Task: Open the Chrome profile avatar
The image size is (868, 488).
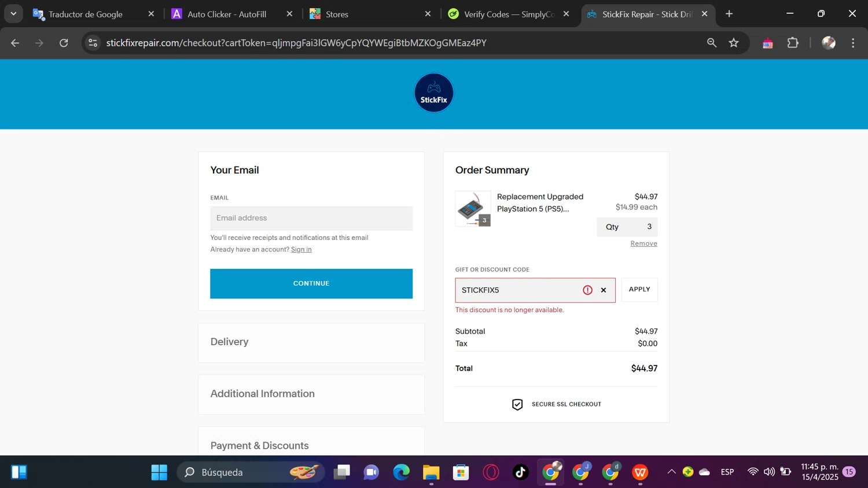Action: point(829,43)
